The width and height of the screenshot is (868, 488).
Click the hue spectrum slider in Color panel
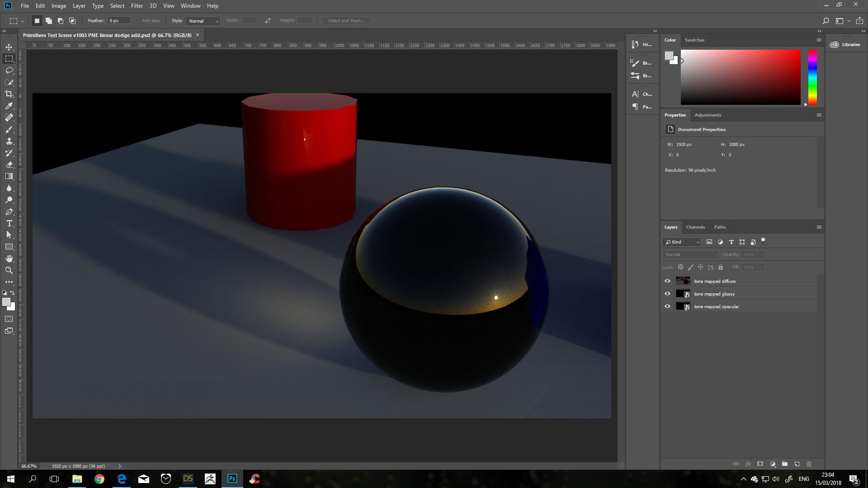[x=812, y=77]
